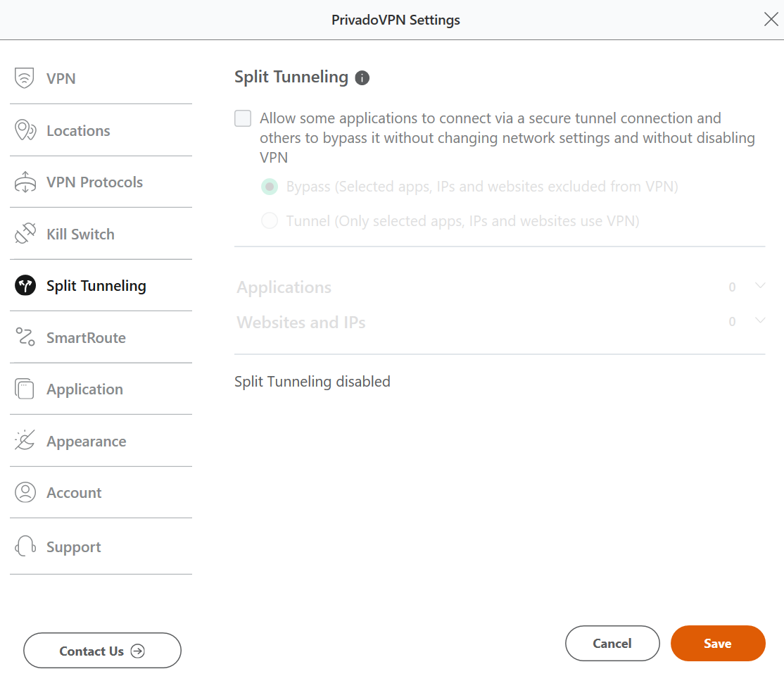Click the VPN shield icon in sidebar

point(25,78)
